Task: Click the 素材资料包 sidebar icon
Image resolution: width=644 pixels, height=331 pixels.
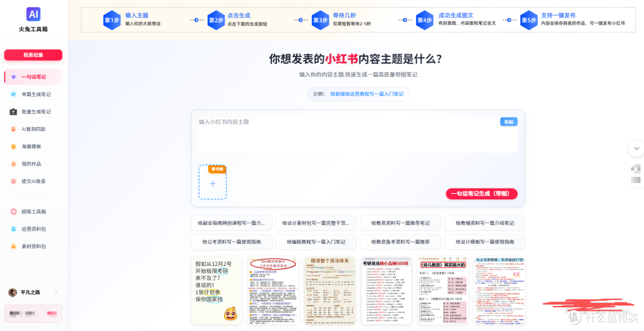Action: pos(14,246)
